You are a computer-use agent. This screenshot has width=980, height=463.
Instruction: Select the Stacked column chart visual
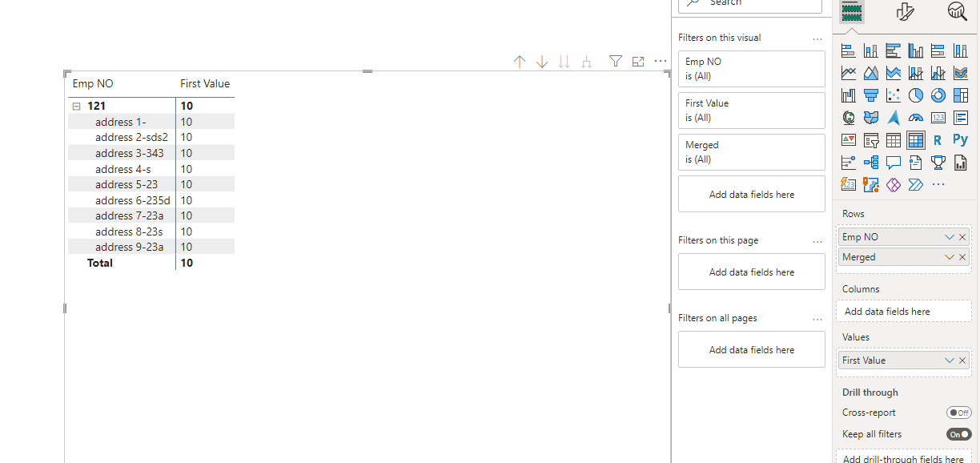click(871, 50)
